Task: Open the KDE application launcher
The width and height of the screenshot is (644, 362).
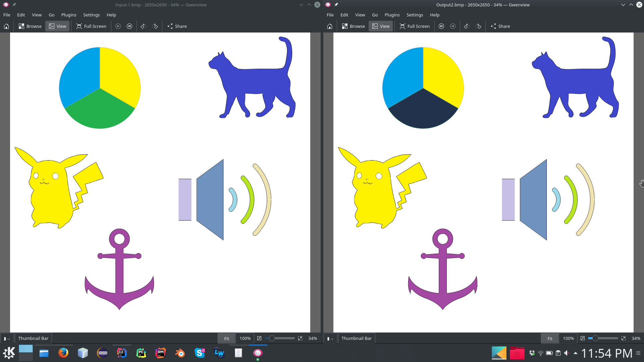Action: 9,353
